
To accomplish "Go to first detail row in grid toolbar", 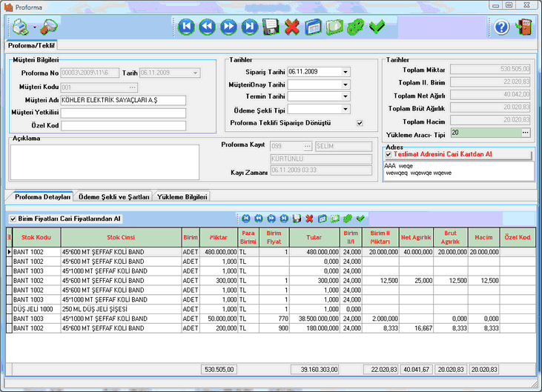I will [246, 219].
